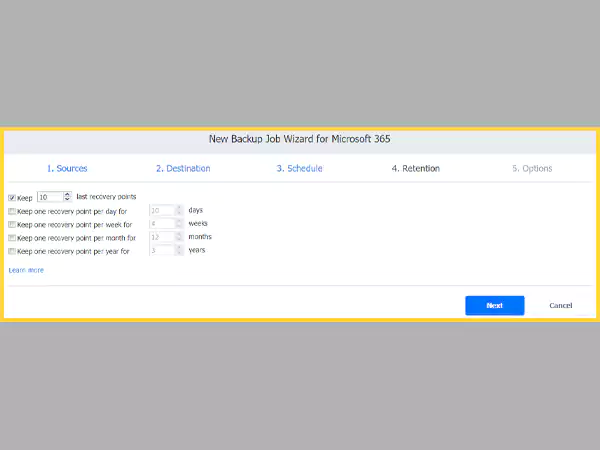
Task: Select the 4. Retention step
Action: coord(416,168)
